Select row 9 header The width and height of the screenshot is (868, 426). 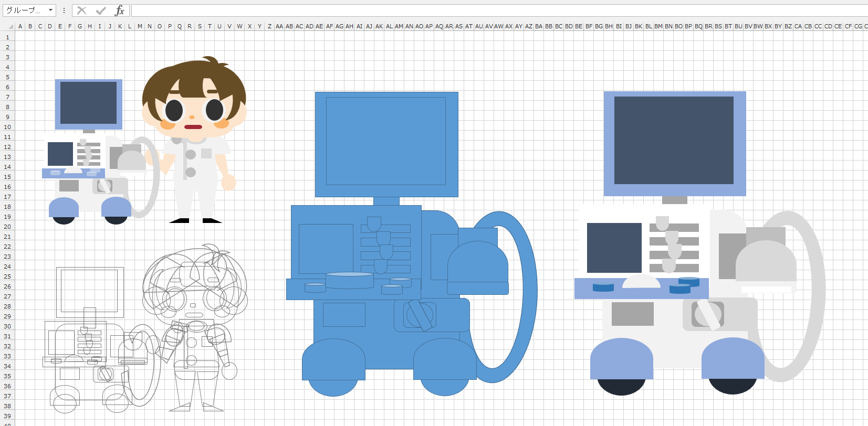[7, 117]
